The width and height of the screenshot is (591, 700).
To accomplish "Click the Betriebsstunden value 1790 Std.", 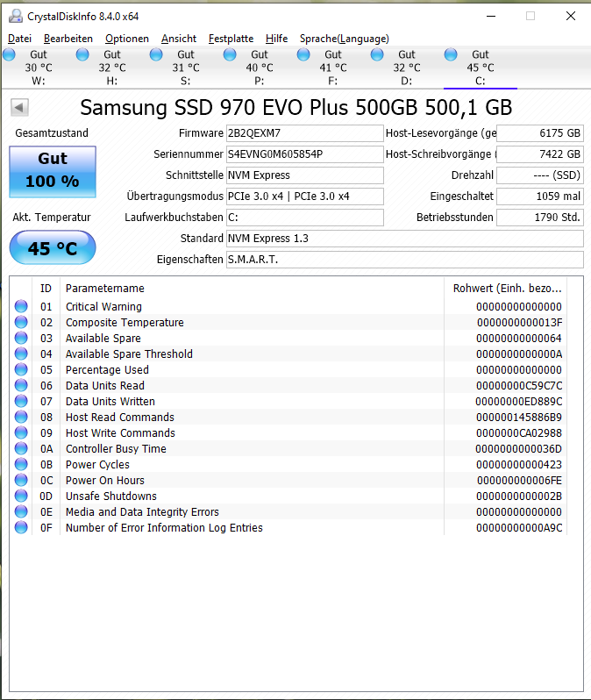I will click(x=540, y=218).
